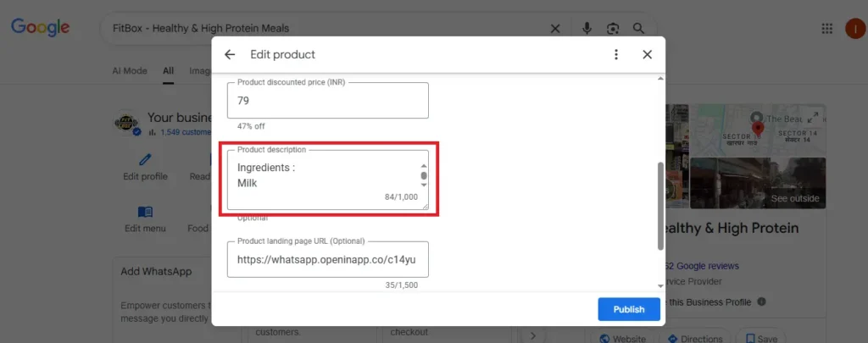
Task: Click the Publish button
Action: point(629,309)
